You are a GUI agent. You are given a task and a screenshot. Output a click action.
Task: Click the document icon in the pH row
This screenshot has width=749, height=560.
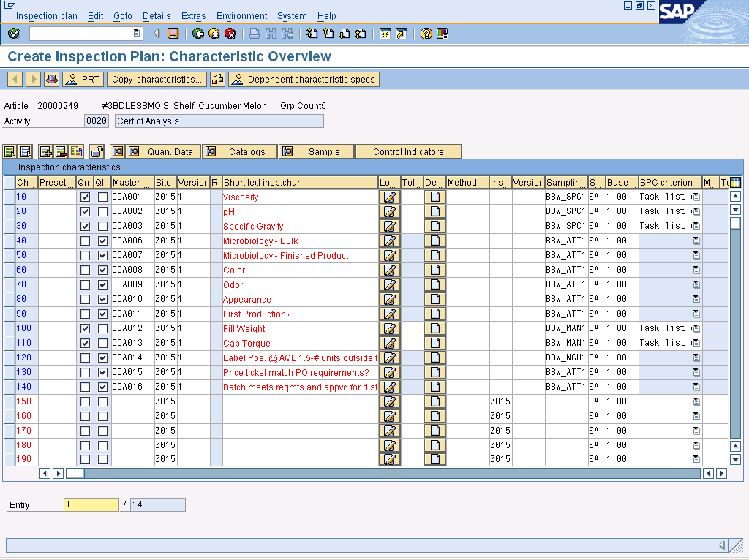pyautogui.click(x=434, y=211)
